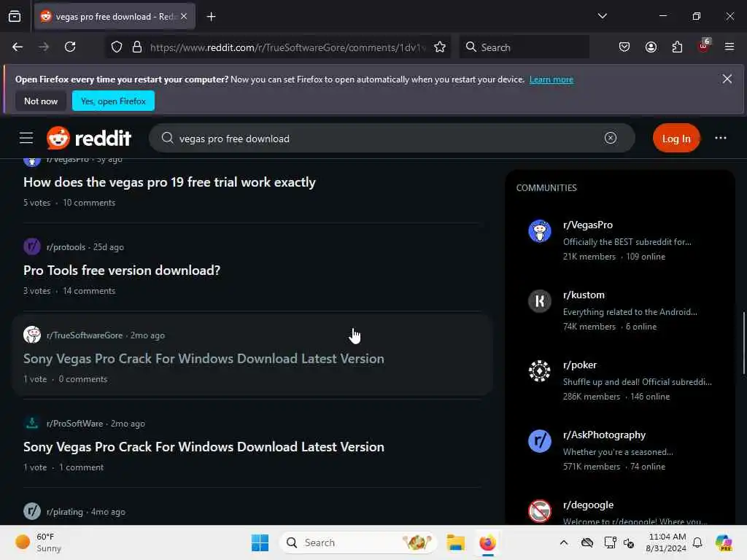Go to Reddit home via logo
This screenshot has width=747, height=560.
click(88, 138)
